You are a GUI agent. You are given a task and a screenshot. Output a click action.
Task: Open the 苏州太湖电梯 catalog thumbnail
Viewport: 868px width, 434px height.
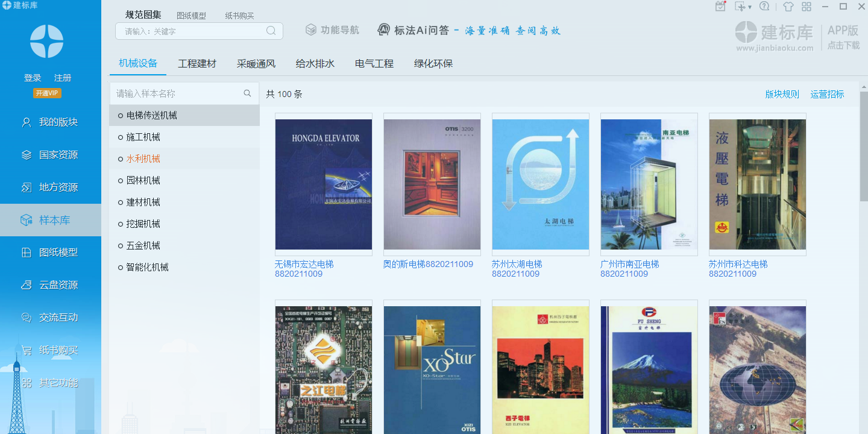pyautogui.click(x=541, y=184)
